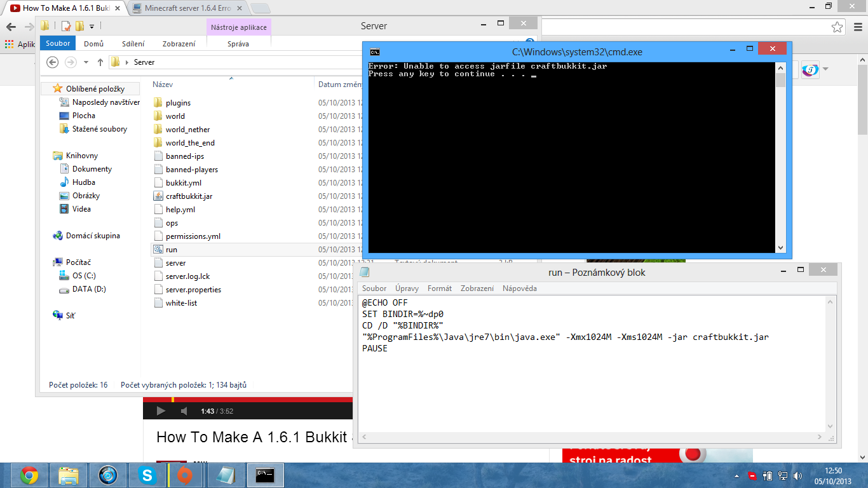868x488 pixels.
Task: Open File Explorer from the taskbar
Action: [68, 475]
